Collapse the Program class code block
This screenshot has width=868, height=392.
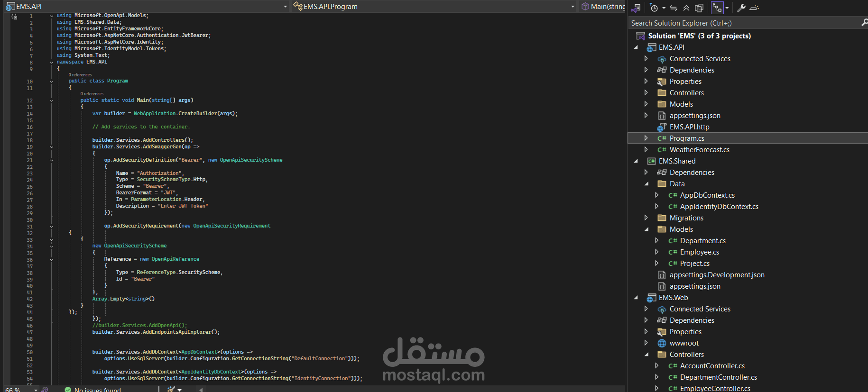click(51, 81)
